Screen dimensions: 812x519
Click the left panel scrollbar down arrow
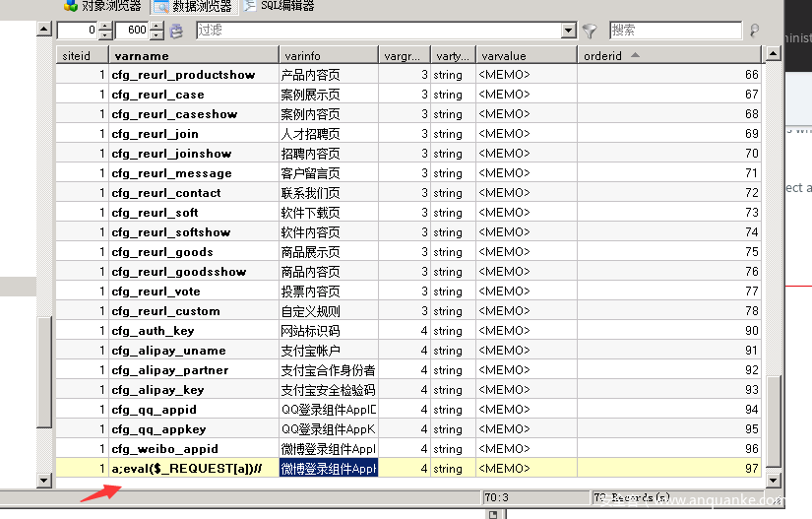coord(43,480)
